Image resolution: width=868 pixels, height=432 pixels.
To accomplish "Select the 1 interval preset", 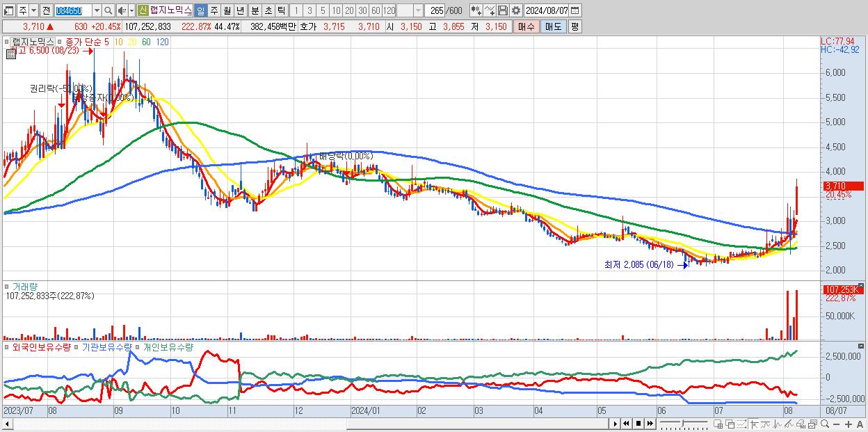I will tap(297, 10).
